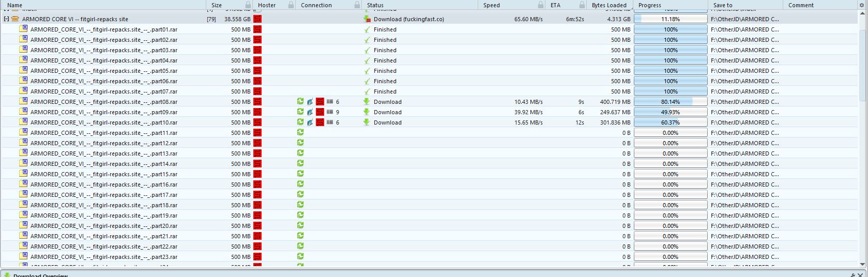Click the speed value 39.92 MB/s
The image size is (868, 277).
tap(528, 112)
